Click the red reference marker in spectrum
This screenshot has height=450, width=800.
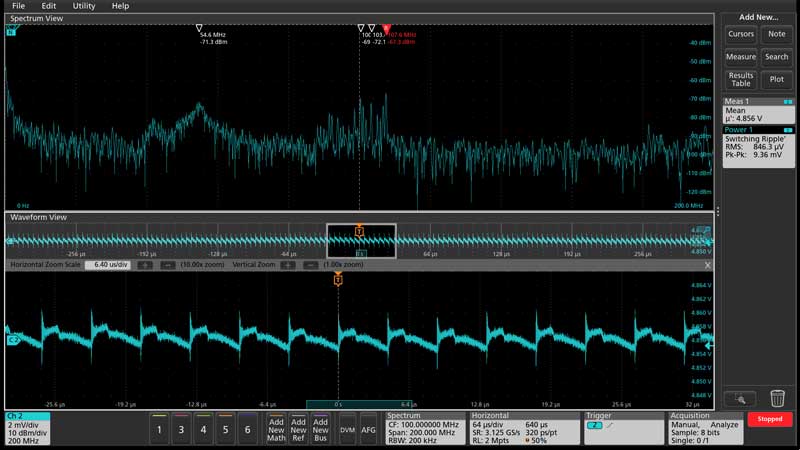386,29
